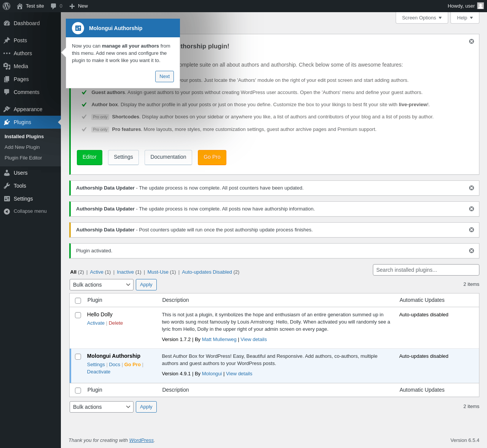Deactivate the Molongui Authorship plugin
Screen dimensions: 487x448
(x=99, y=372)
